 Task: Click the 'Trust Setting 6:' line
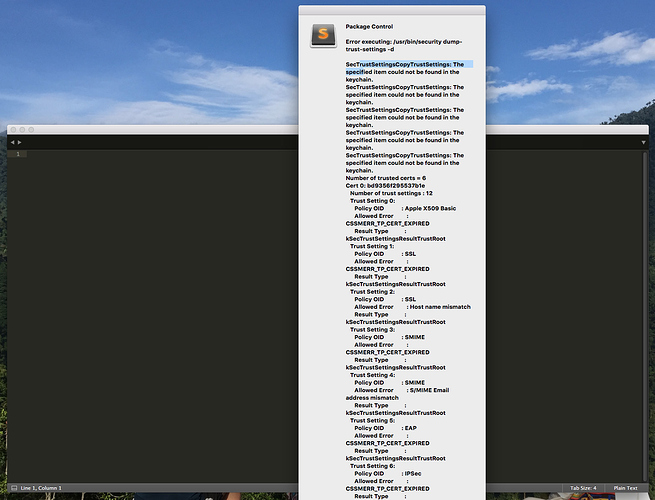pos(373,466)
